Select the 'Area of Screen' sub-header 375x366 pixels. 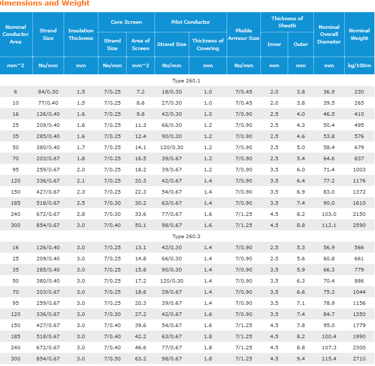tap(140, 44)
